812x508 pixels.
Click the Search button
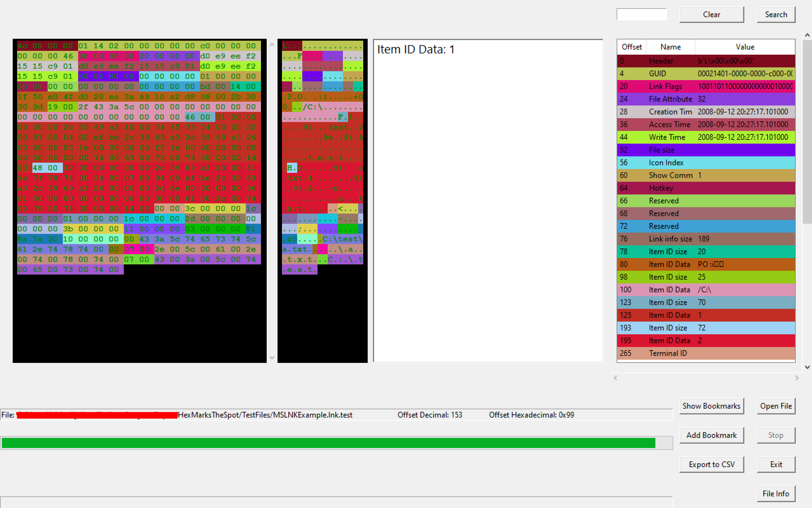pos(775,14)
